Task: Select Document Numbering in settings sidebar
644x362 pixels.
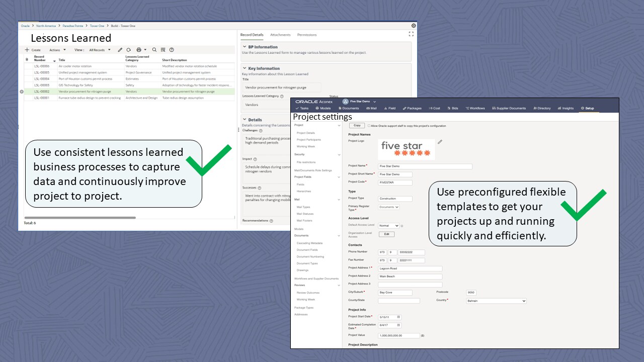Action: tap(310, 257)
